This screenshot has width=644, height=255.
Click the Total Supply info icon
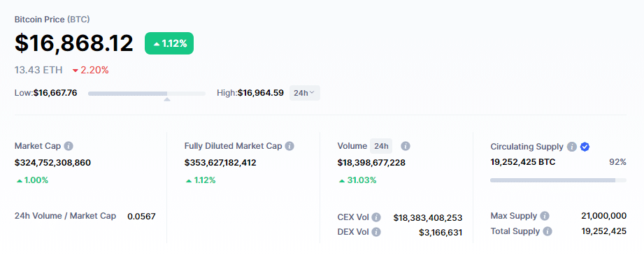tap(547, 231)
